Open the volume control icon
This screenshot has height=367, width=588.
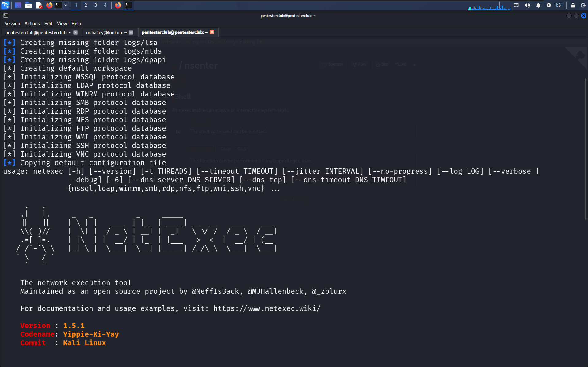coord(527,5)
